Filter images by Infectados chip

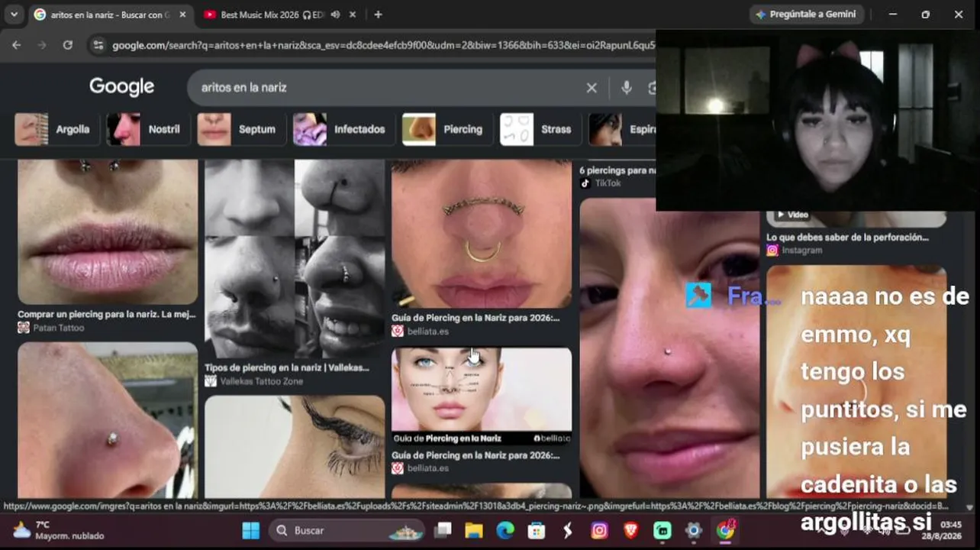(x=342, y=129)
